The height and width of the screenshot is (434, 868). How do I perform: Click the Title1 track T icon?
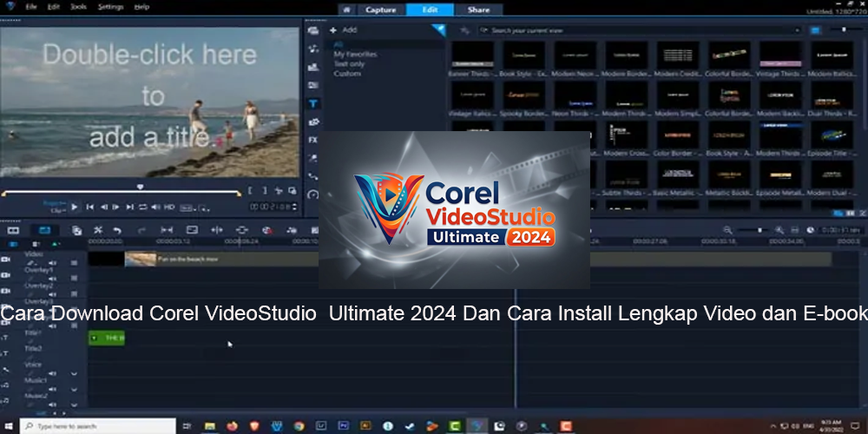point(5,337)
